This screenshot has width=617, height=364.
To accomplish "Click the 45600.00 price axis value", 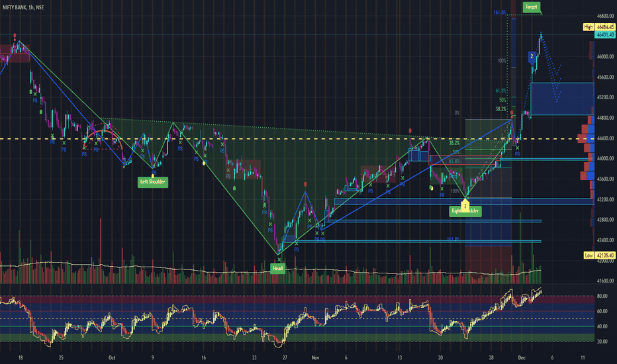I will [606, 77].
